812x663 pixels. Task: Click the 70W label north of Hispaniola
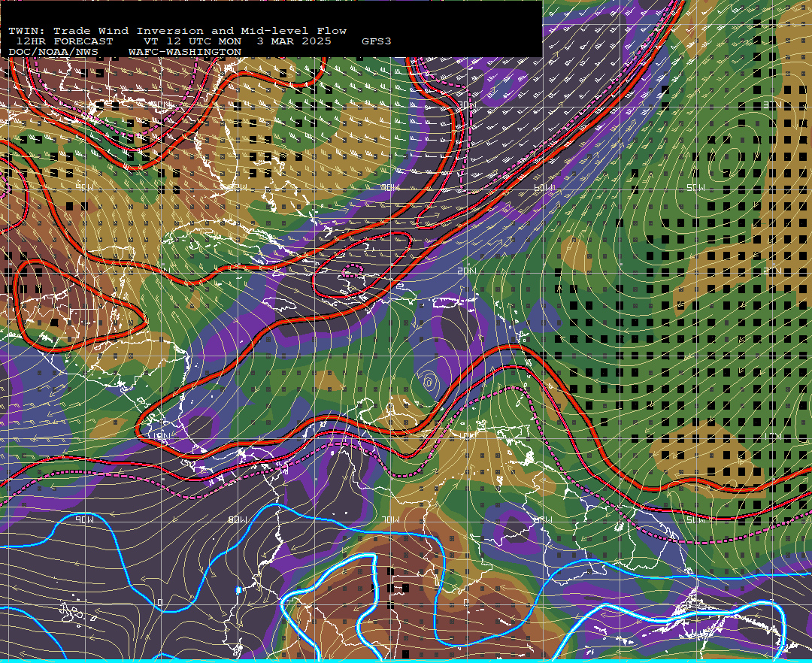tap(391, 187)
